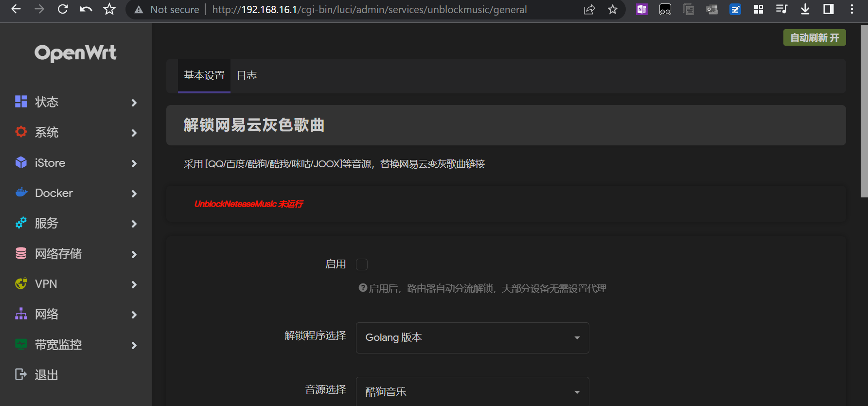Viewport: 868px width, 406px height.
Task: Click the VPN globe icon
Action: click(21, 283)
